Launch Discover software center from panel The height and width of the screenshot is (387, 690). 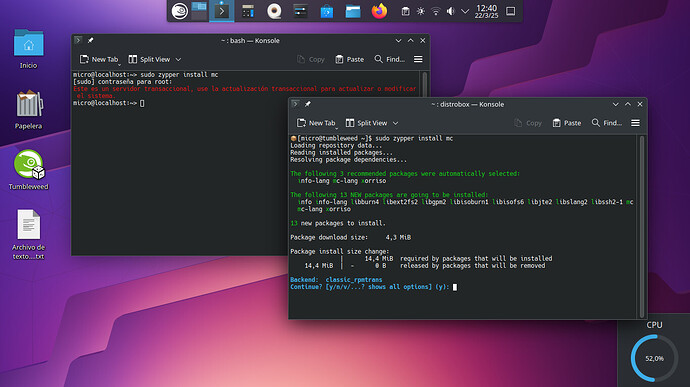(327, 11)
